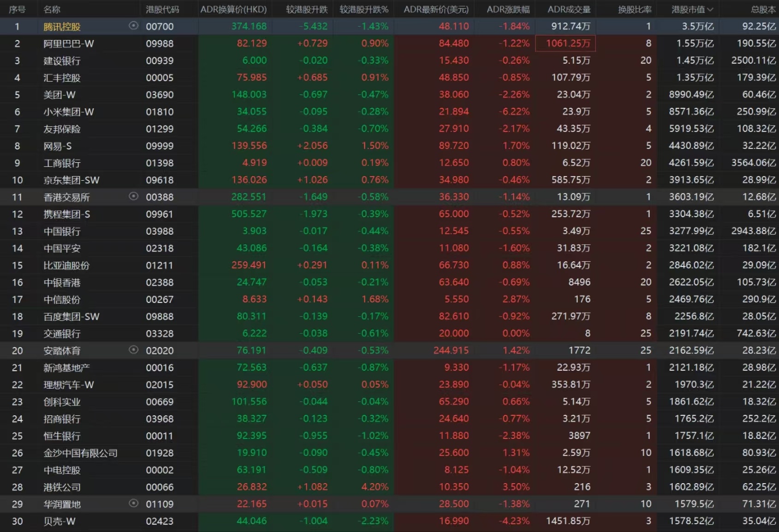Click the ADR price 374.168 cell
This screenshot has height=532, width=779.
(x=249, y=26)
